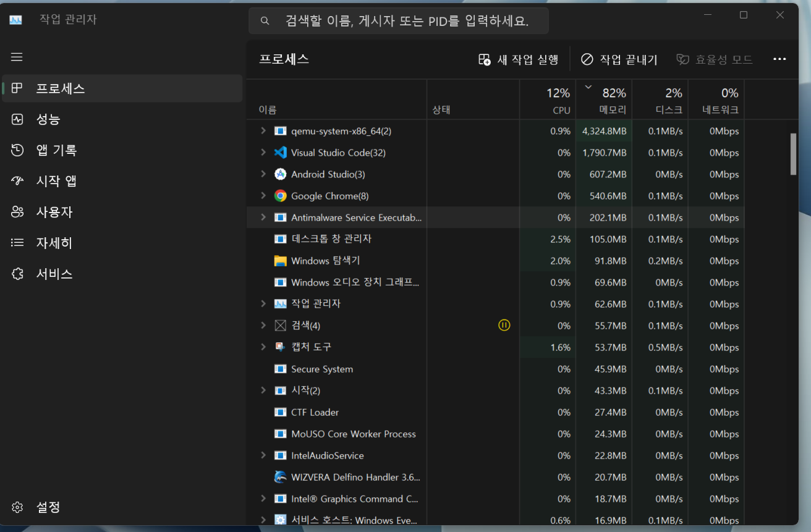Image resolution: width=811 pixels, height=532 pixels.
Task: Expand the Visual Studio Code process group
Action: 263,153
